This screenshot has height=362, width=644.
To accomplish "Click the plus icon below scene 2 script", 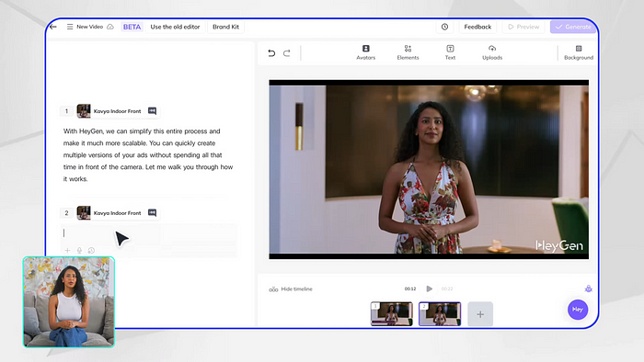I will pos(67,250).
